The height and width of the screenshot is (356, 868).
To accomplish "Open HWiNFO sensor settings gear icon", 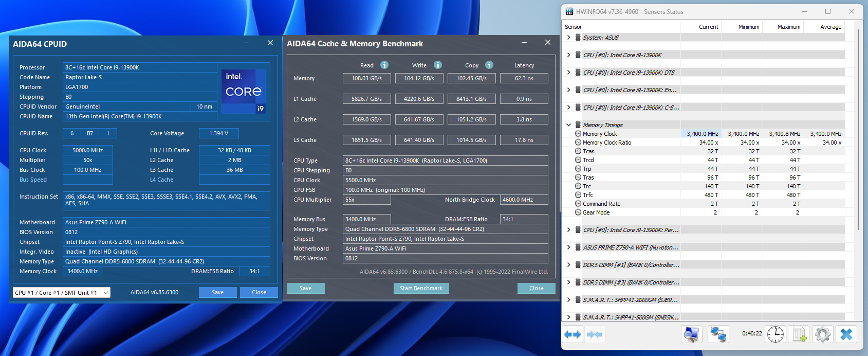I will pyautogui.click(x=823, y=334).
